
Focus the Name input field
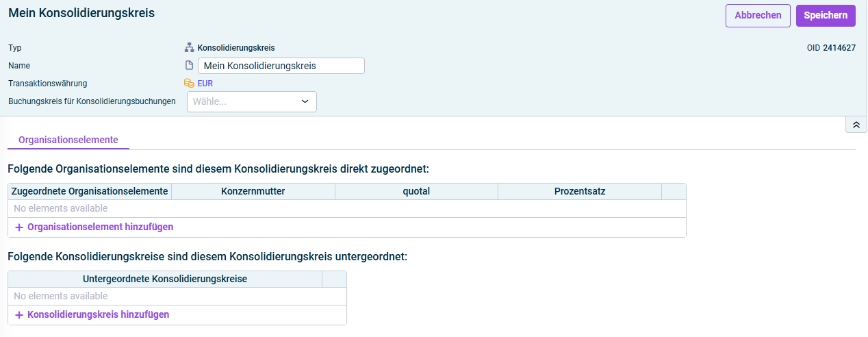pos(281,66)
